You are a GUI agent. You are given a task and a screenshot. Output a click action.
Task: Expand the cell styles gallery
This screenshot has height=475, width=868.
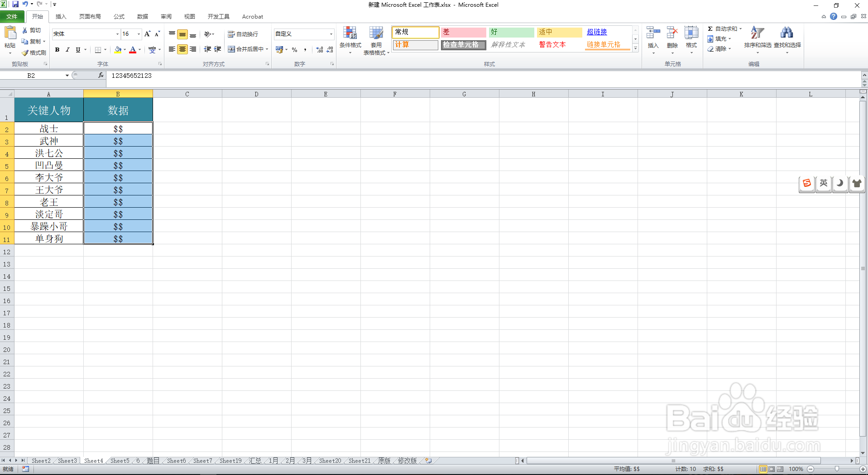coord(636,48)
